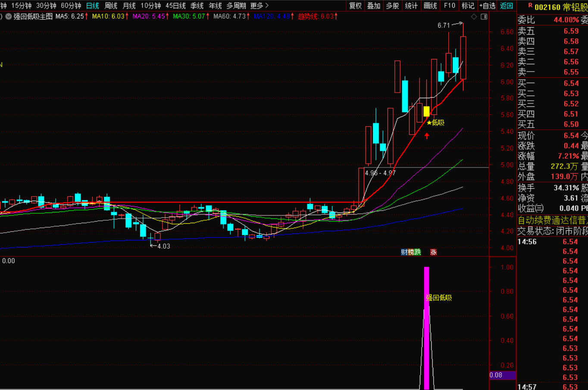Add the stock to 自选 watchlist
Screen dimensions: 588x390
coord(487,6)
